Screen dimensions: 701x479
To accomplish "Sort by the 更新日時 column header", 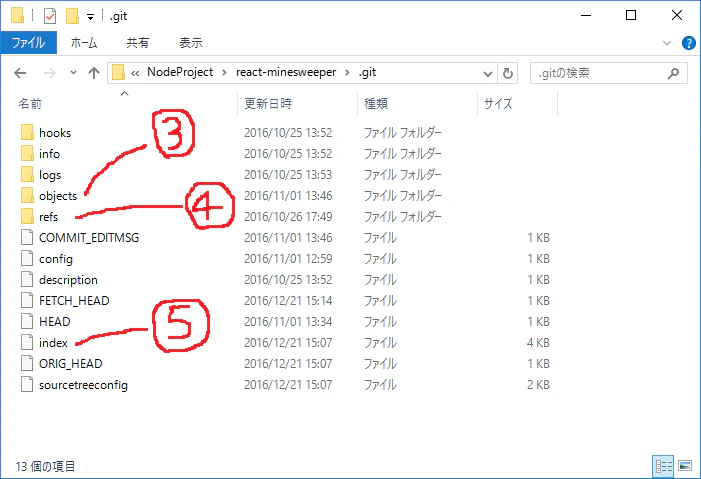I will point(268,104).
